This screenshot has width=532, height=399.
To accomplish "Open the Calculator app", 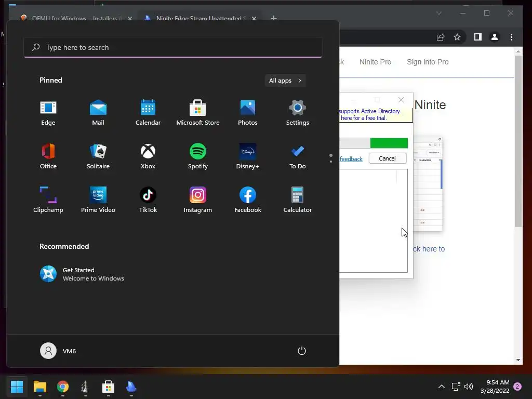I will coord(298,200).
